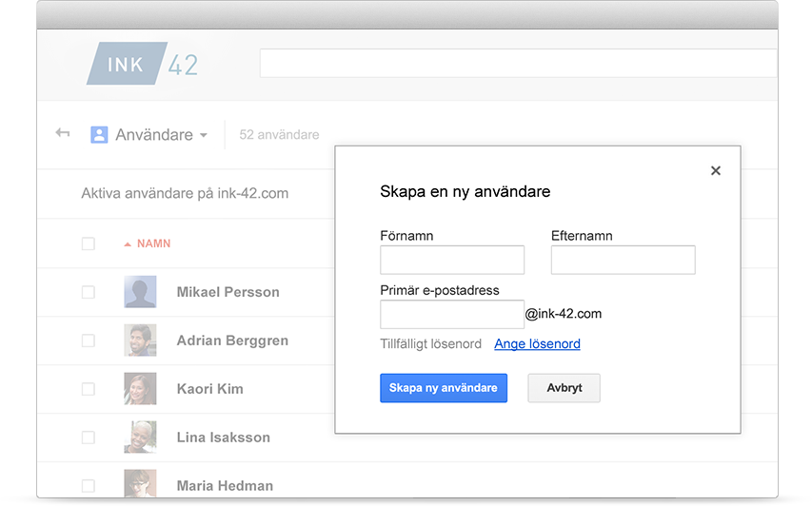Click Lina Isaksson's profile photo

click(140, 438)
